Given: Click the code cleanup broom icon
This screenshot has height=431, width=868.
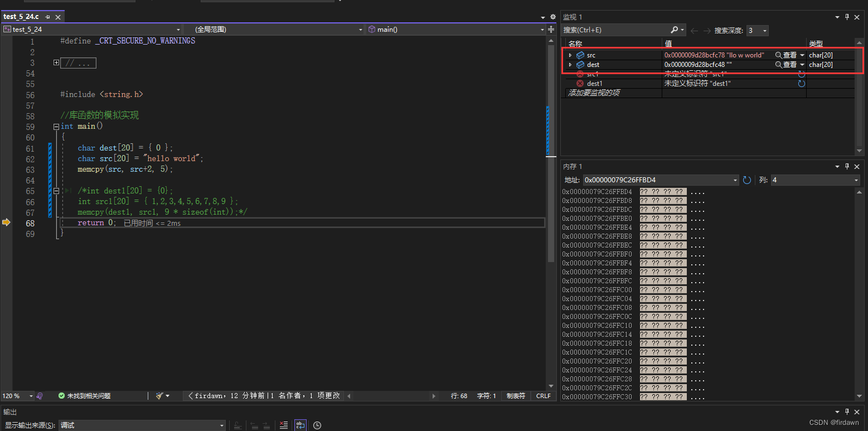Looking at the screenshot, I should point(160,396).
